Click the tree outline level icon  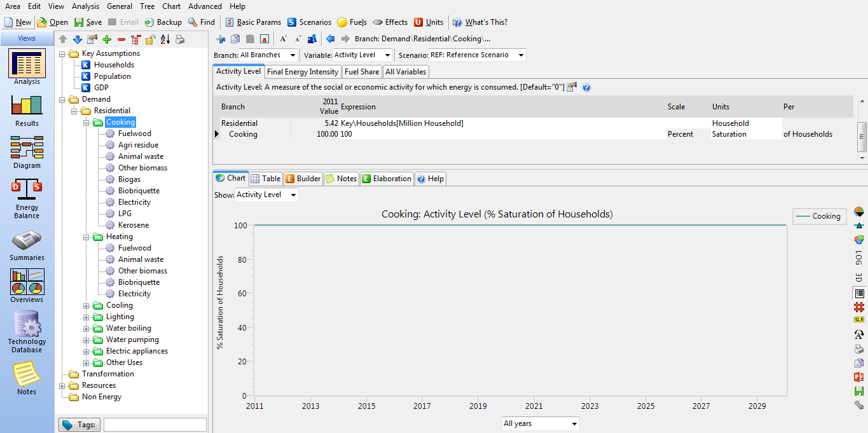tap(135, 39)
